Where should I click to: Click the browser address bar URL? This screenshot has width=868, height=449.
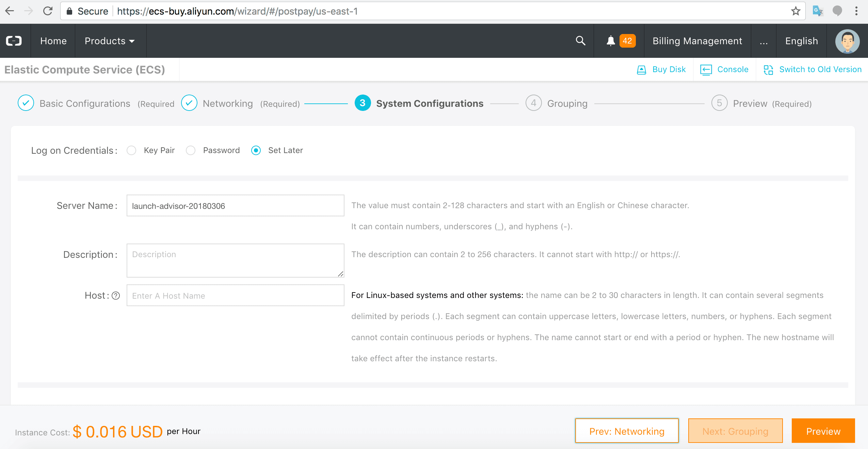point(237,11)
